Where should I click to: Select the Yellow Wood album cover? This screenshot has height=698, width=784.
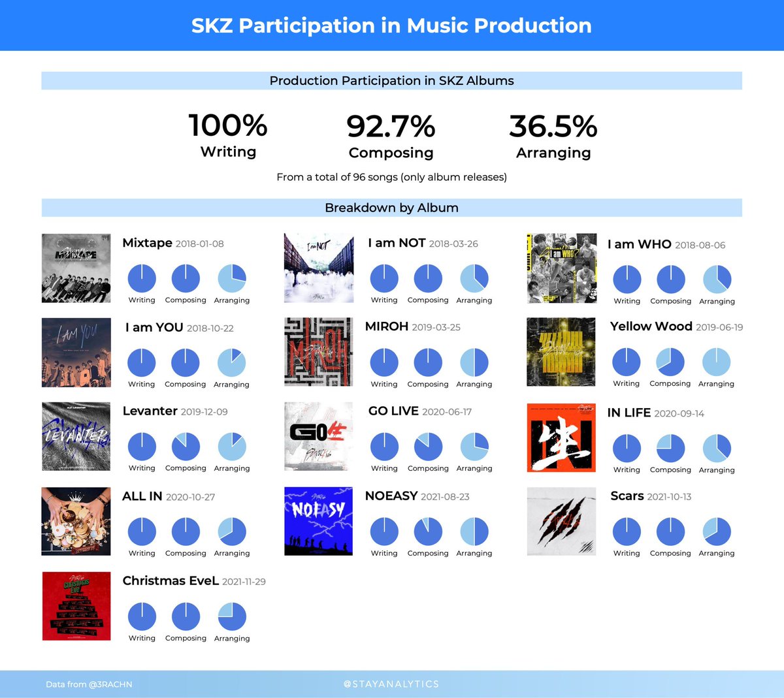pos(561,352)
